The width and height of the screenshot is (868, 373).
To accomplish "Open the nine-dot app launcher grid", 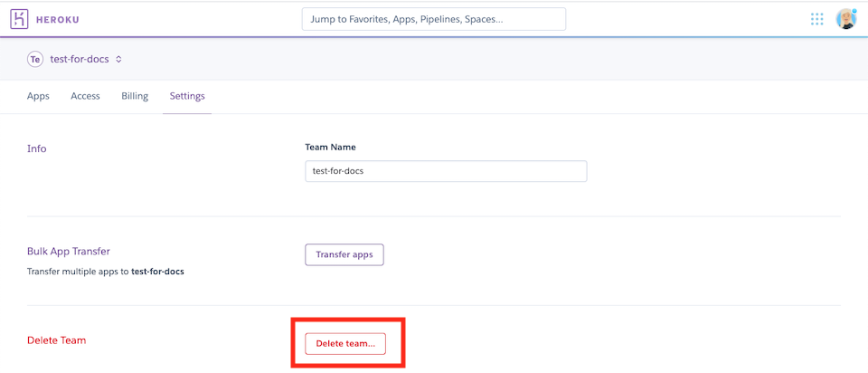I will pyautogui.click(x=817, y=19).
